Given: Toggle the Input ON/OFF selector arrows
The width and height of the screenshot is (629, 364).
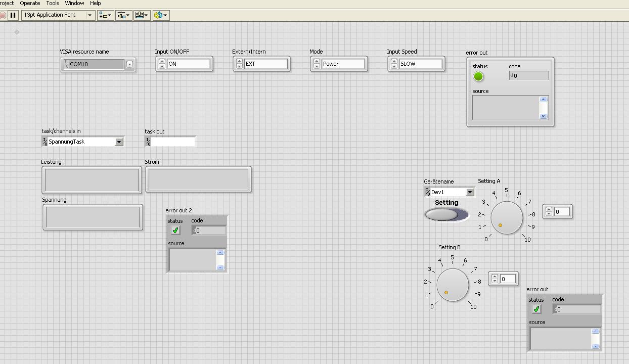Looking at the screenshot, I should tap(162, 64).
